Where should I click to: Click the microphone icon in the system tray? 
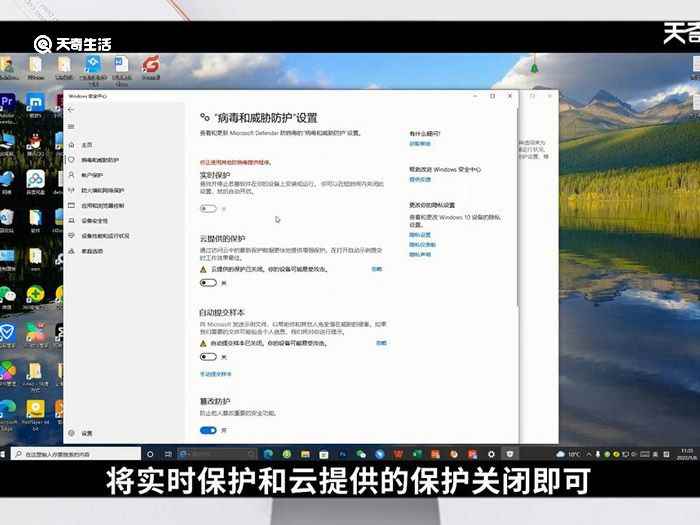coord(598,454)
